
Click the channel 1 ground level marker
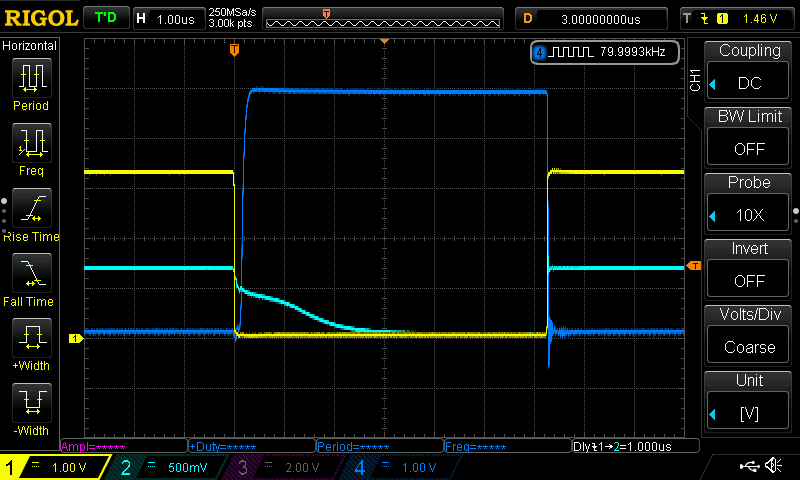tap(76, 338)
